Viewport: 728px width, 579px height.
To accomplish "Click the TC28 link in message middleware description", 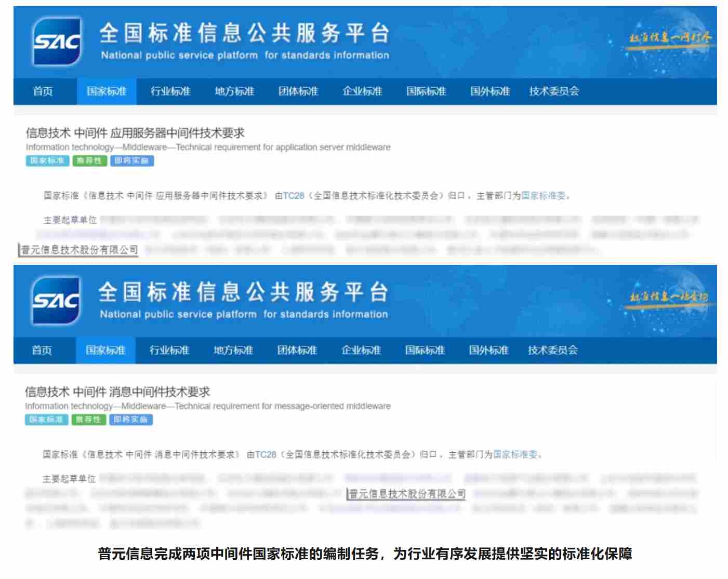I will coord(266,455).
